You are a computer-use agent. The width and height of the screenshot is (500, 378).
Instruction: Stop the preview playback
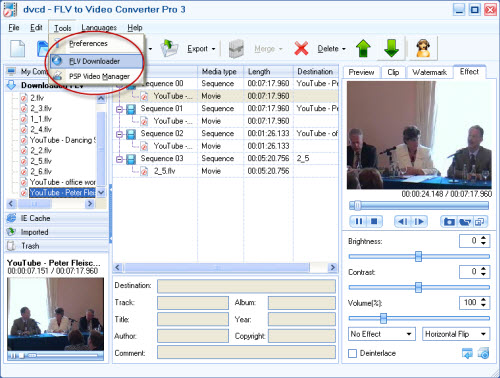[374, 221]
